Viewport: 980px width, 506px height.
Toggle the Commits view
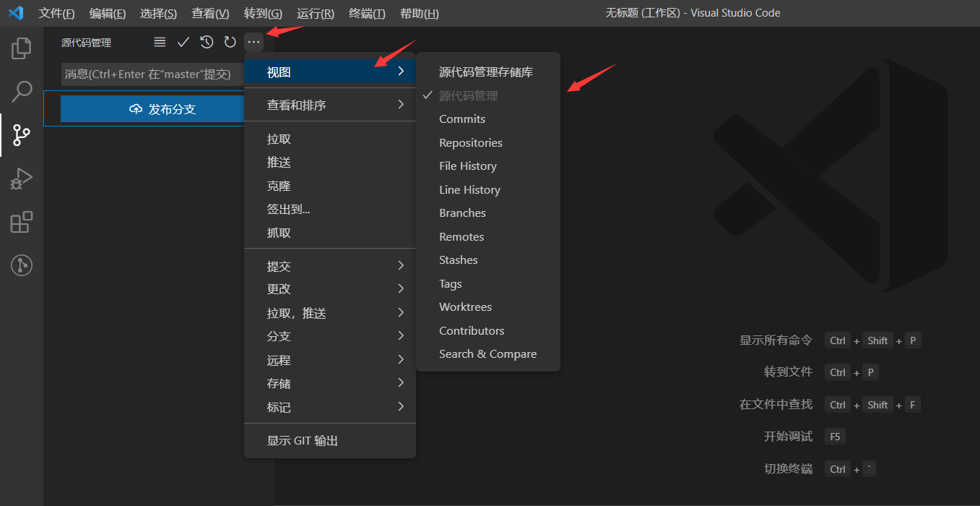coord(488,119)
